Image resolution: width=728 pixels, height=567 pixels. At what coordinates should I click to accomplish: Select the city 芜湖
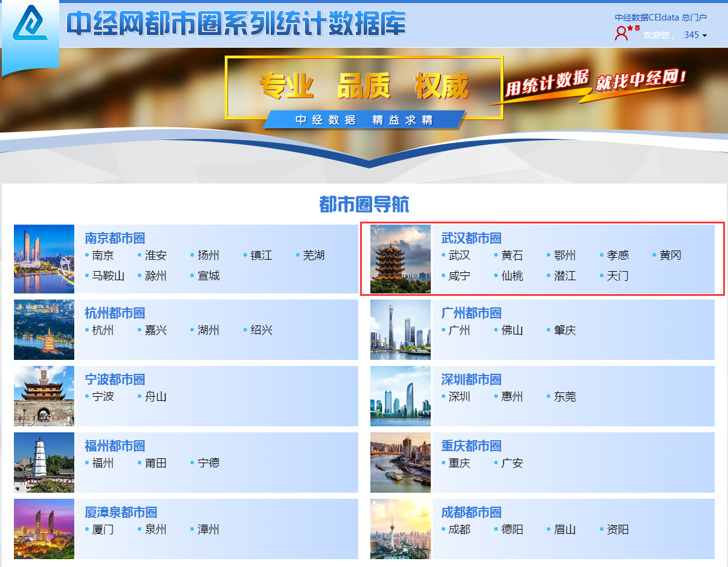[314, 255]
